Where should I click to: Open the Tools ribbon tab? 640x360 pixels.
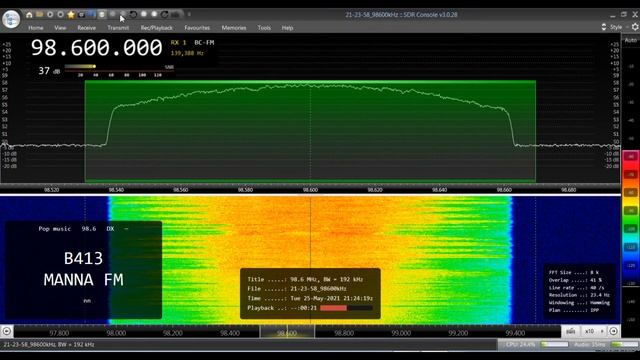pyautogui.click(x=264, y=28)
